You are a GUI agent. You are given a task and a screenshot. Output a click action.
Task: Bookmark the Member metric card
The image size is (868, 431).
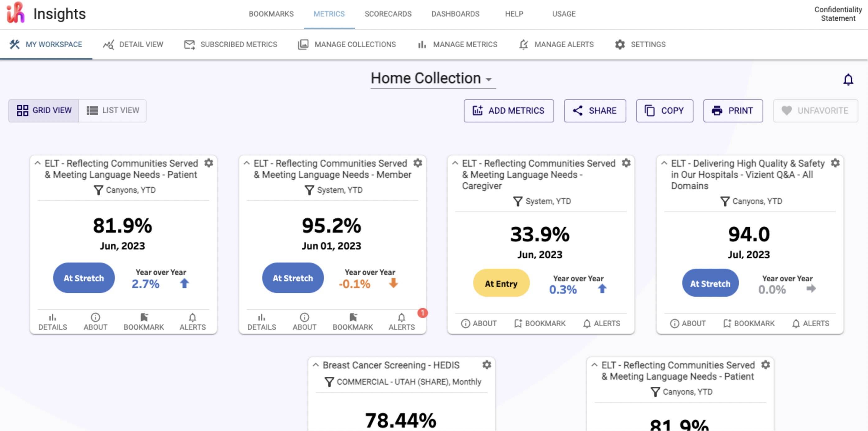pos(352,321)
